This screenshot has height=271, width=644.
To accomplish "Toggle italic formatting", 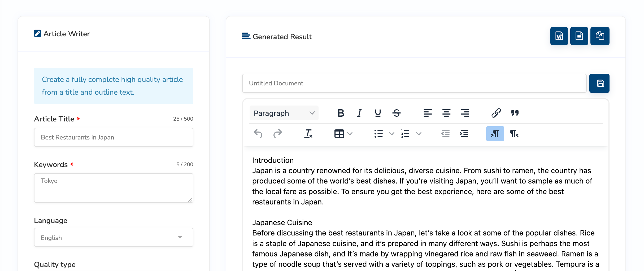I will pos(359,113).
